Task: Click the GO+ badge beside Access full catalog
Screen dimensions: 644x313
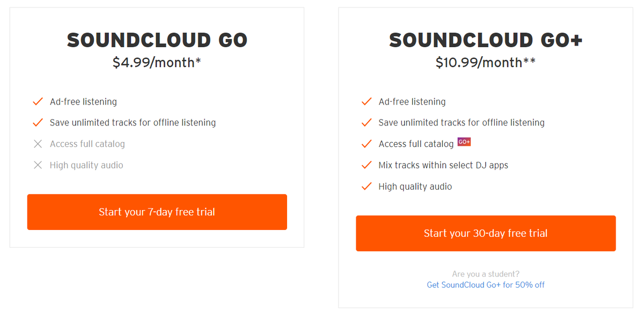Action: (464, 142)
